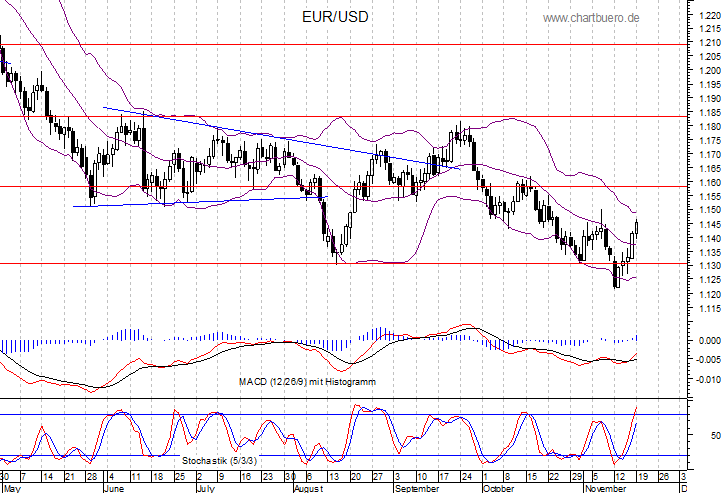Click the October label on time axis
Screen dimensions: 723x493
(x=497, y=489)
